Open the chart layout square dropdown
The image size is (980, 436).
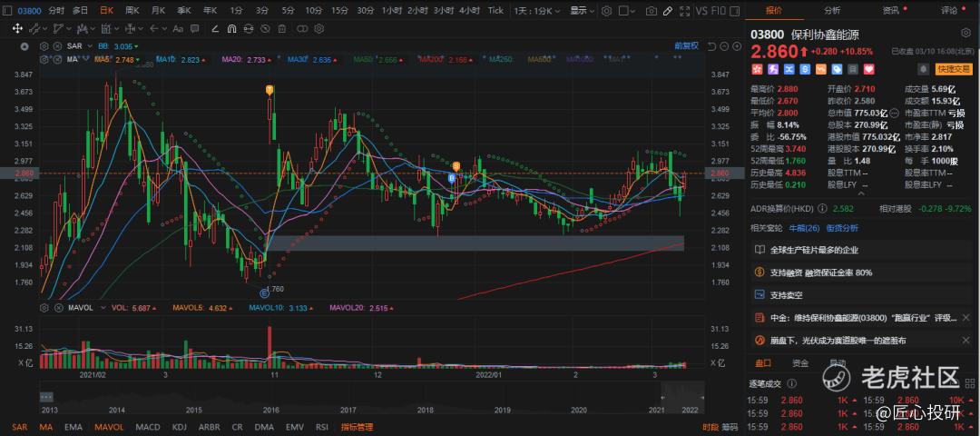coord(633,11)
